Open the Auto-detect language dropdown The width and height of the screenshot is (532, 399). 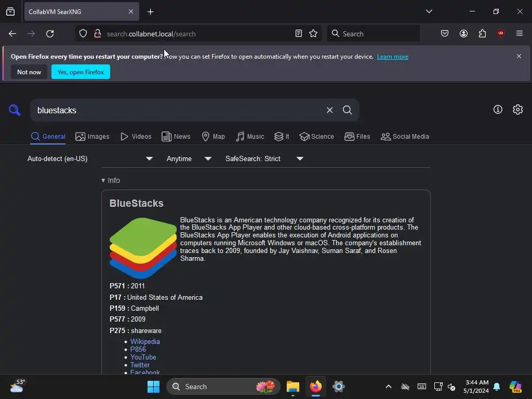tap(90, 159)
